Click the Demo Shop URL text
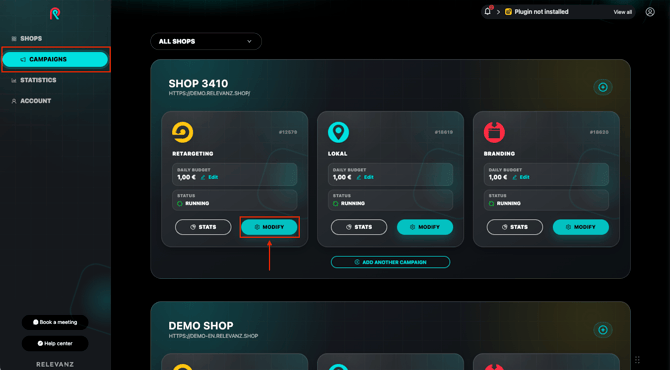 (213, 336)
